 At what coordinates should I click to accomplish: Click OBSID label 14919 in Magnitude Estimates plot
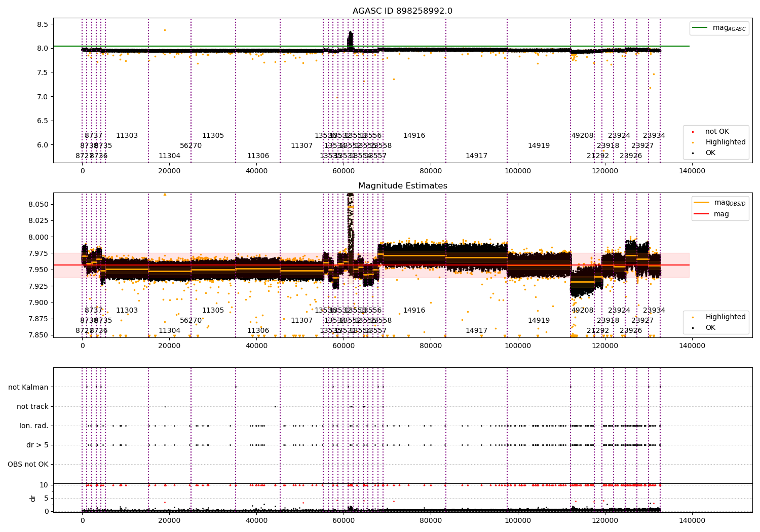539,321
